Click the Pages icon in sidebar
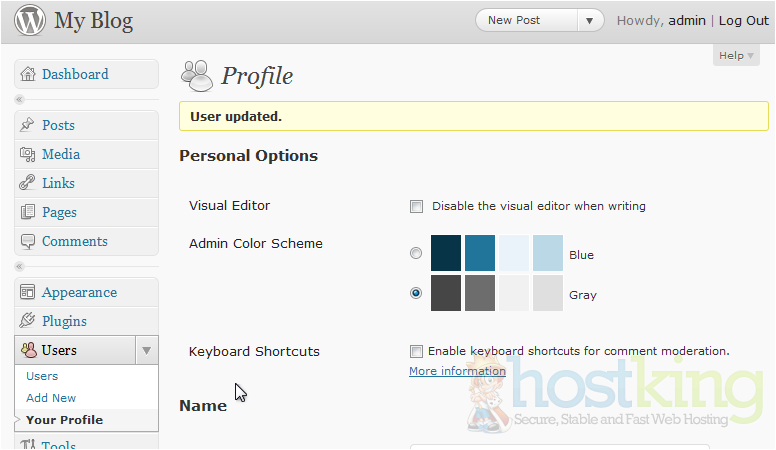776x450 pixels. (27, 213)
